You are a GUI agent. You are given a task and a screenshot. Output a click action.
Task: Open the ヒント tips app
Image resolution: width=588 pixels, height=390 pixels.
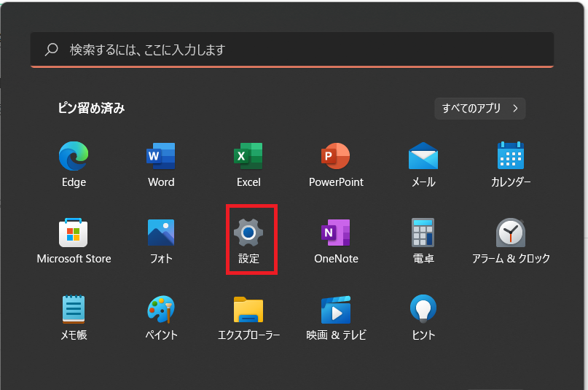(423, 317)
